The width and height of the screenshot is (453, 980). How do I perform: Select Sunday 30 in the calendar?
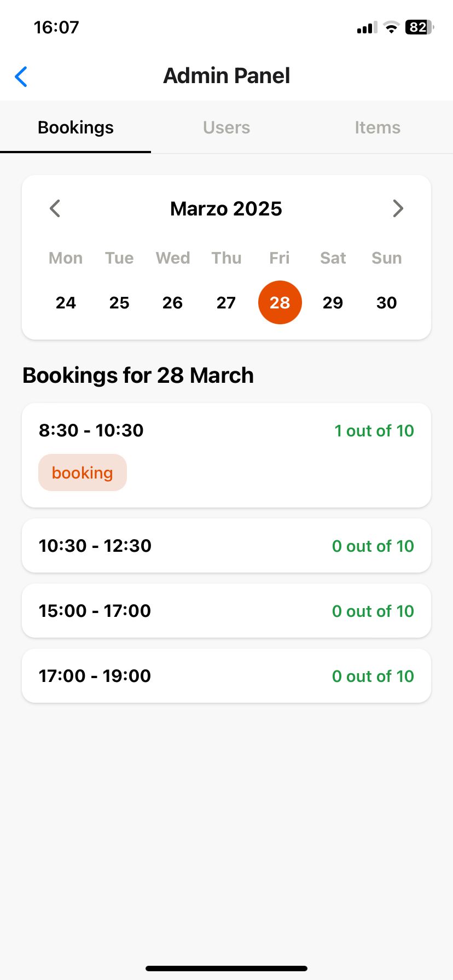tap(386, 302)
